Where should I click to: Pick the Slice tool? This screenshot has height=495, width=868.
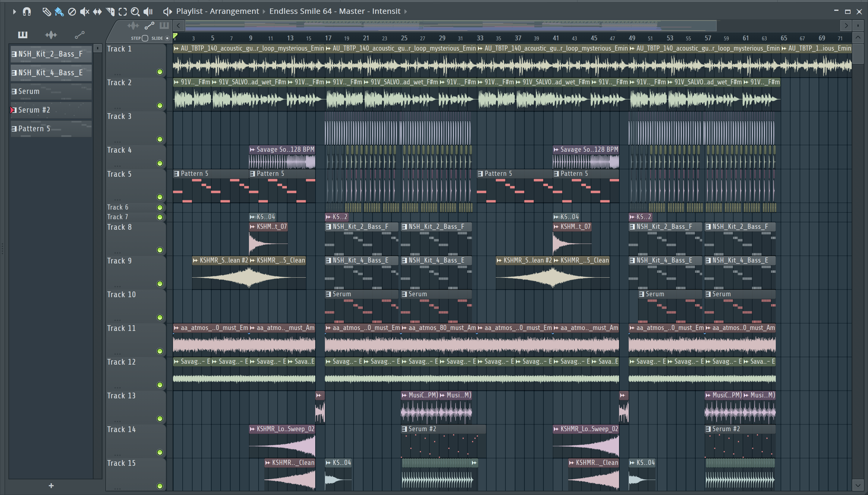(110, 11)
